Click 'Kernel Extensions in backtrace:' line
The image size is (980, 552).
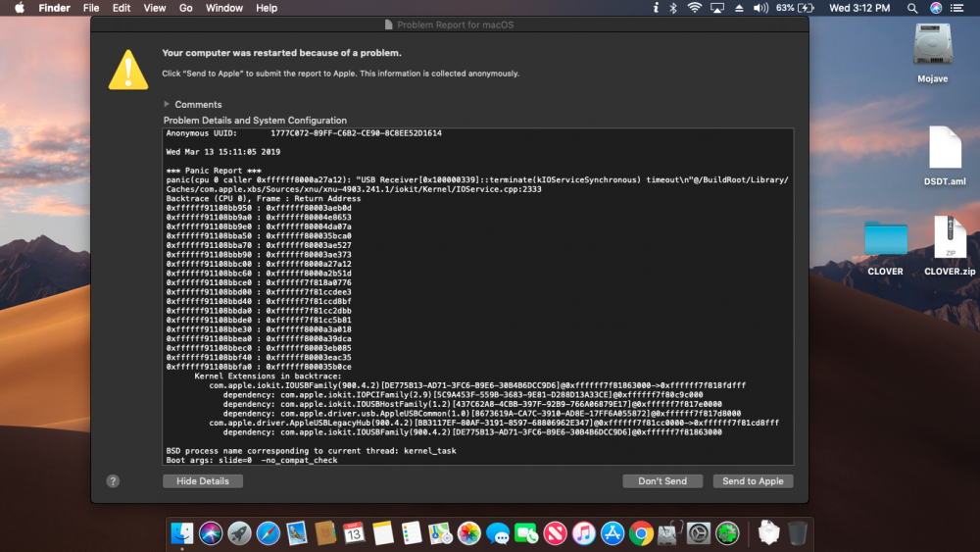[x=268, y=376]
